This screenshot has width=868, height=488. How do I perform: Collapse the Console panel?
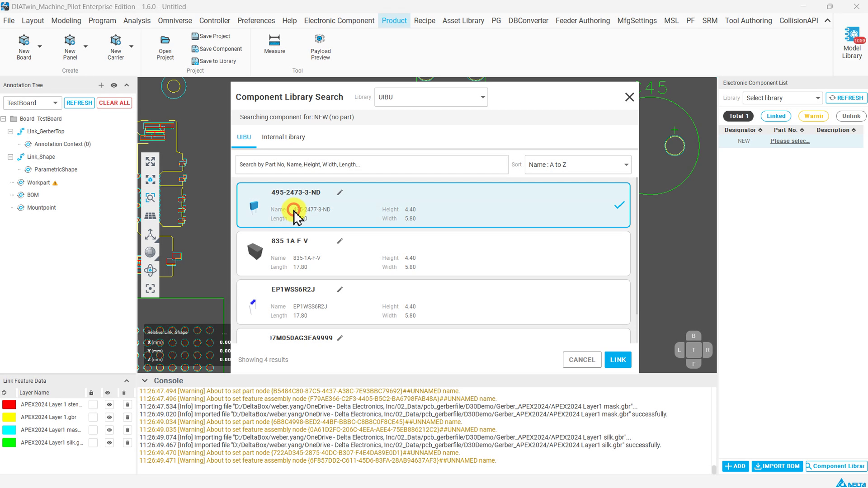click(145, 381)
